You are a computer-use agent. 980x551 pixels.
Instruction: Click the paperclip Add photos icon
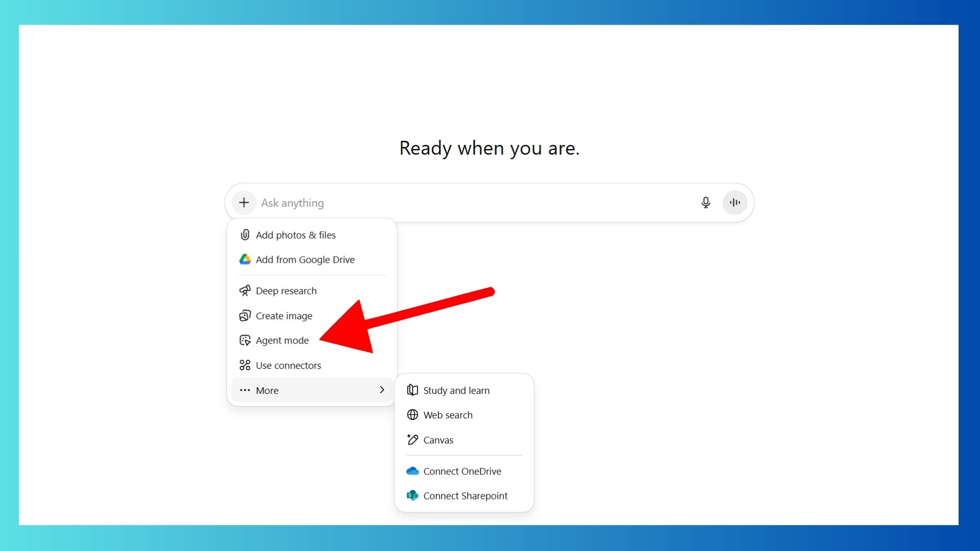coord(245,235)
